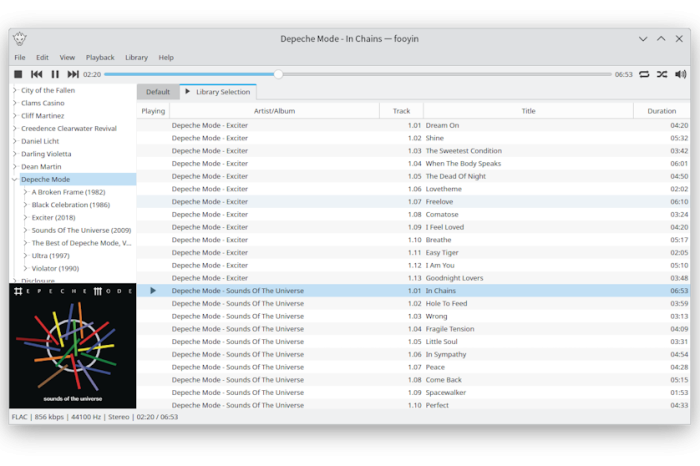Screen dimensions: 700x466
Task: Select Ultra (1997) album
Action: coord(50,256)
